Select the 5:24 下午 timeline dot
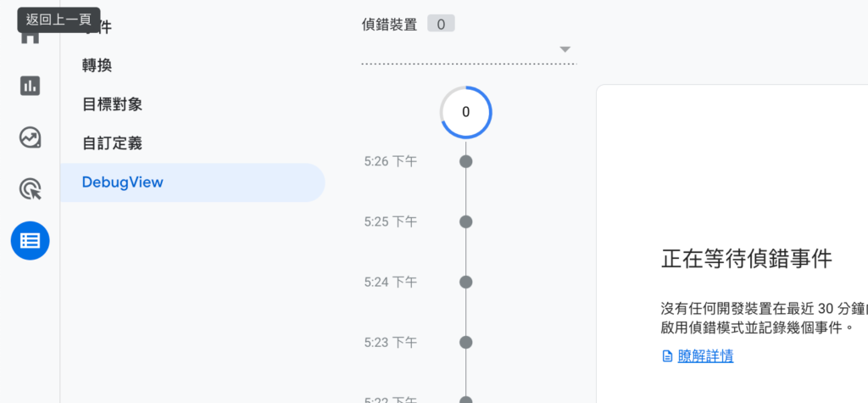 click(465, 282)
